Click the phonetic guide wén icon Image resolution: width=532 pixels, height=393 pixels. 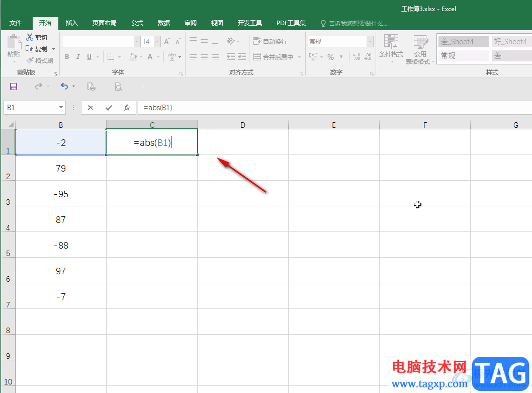171,57
